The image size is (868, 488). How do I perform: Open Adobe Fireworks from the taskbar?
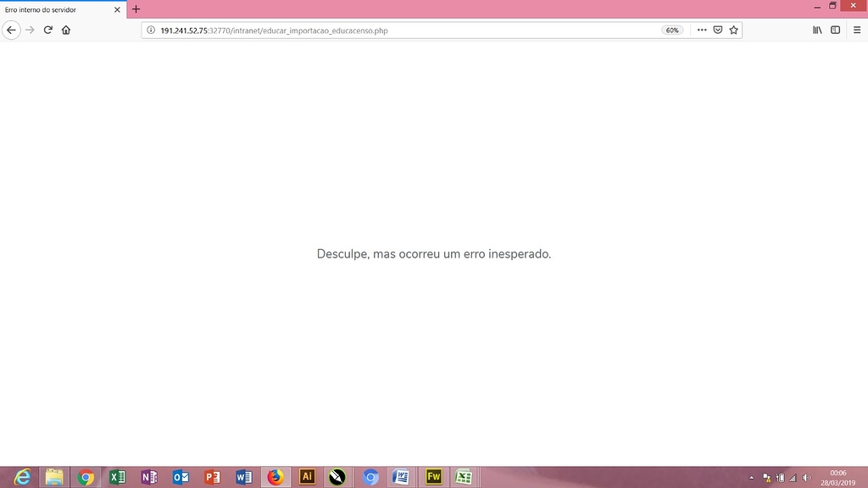(433, 476)
